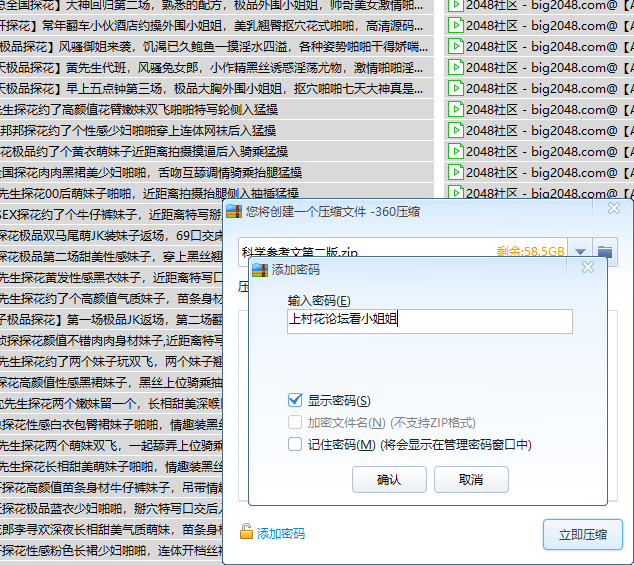Open the 添加密码 link at bottom left
Viewport: 634px width, 565px height.
click(281, 534)
